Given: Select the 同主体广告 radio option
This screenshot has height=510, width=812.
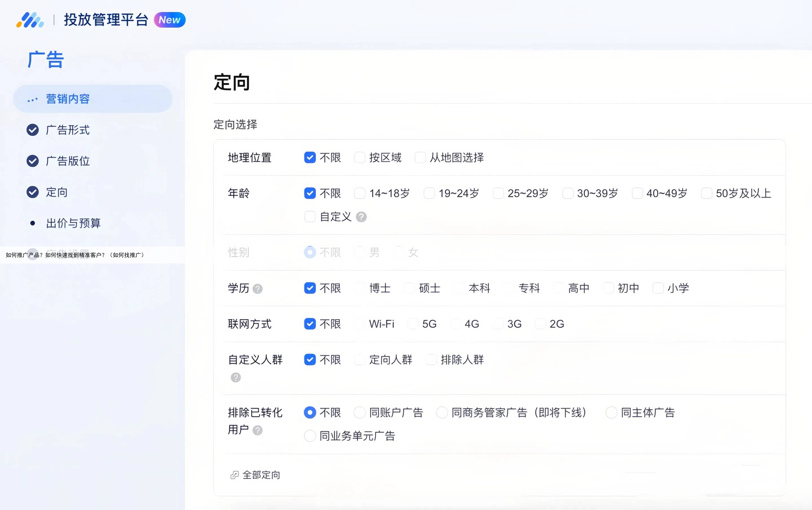Looking at the screenshot, I should [x=612, y=412].
